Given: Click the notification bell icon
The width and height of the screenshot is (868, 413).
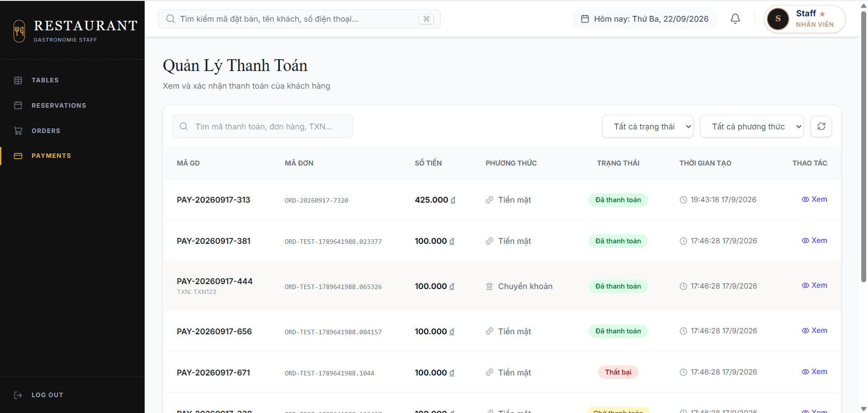Looking at the screenshot, I should (x=735, y=19).
